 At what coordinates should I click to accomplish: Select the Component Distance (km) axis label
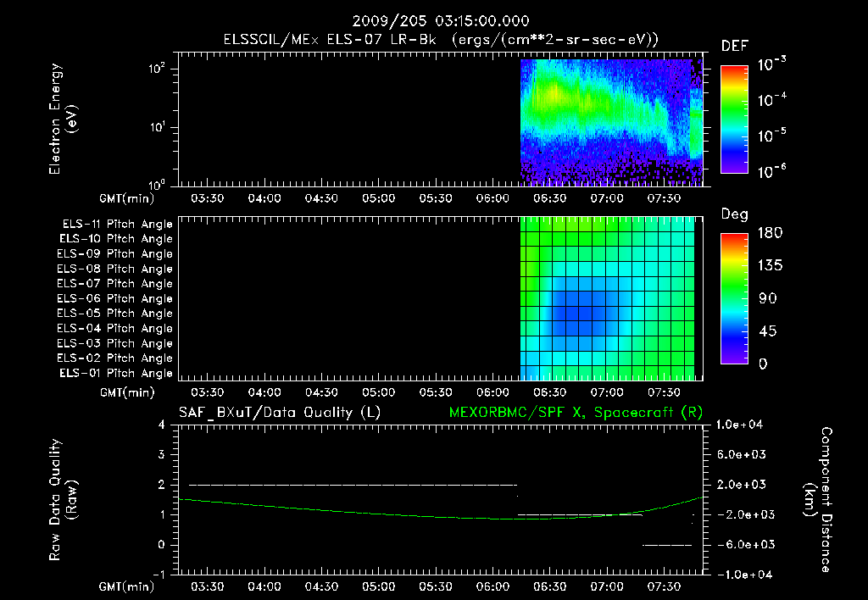click(x=818, y=500)
